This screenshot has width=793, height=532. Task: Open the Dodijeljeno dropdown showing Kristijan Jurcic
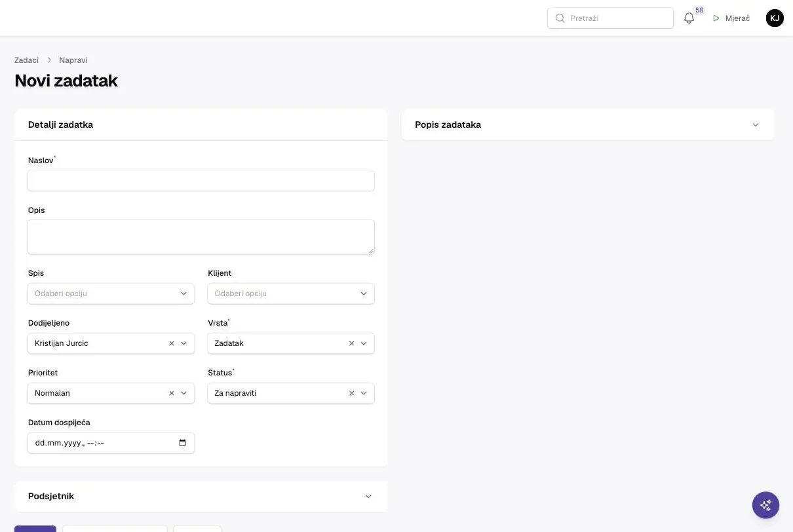(111, 343)
